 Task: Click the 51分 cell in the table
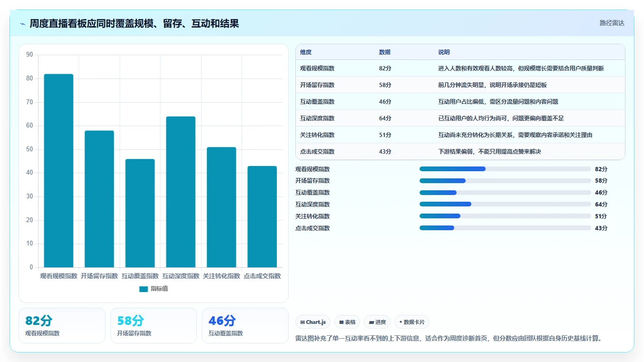[x=385, y=135]
